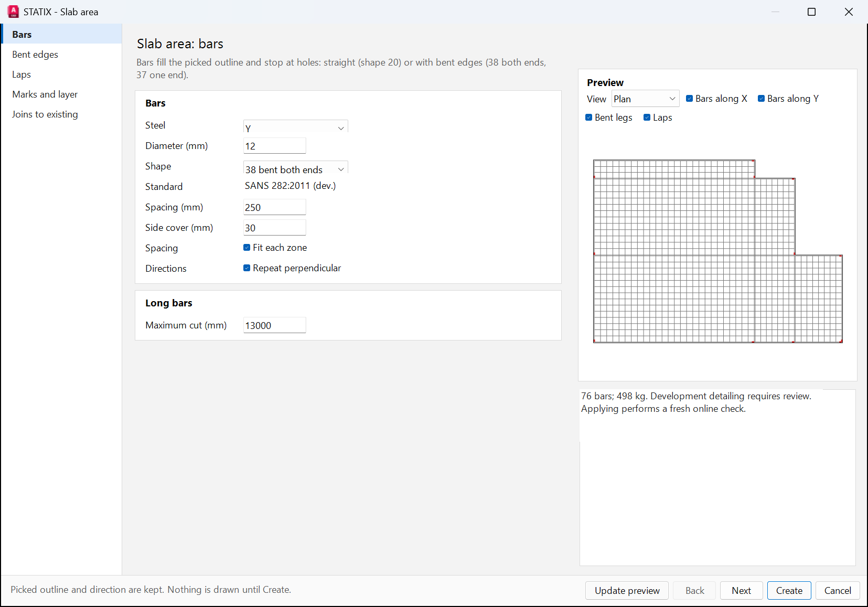Go to the Laps page
This screenshot has width=868, height=607.
(x=61, y=74)
